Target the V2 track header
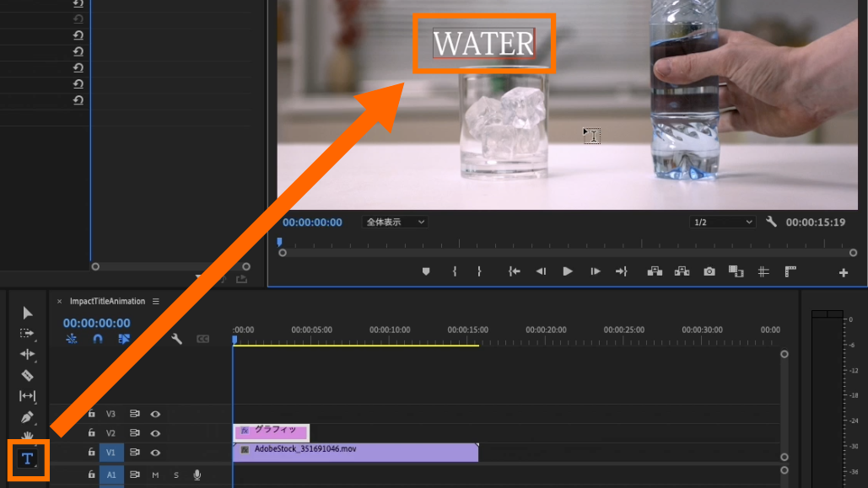868x488 pixels. (x=111, y=433)
